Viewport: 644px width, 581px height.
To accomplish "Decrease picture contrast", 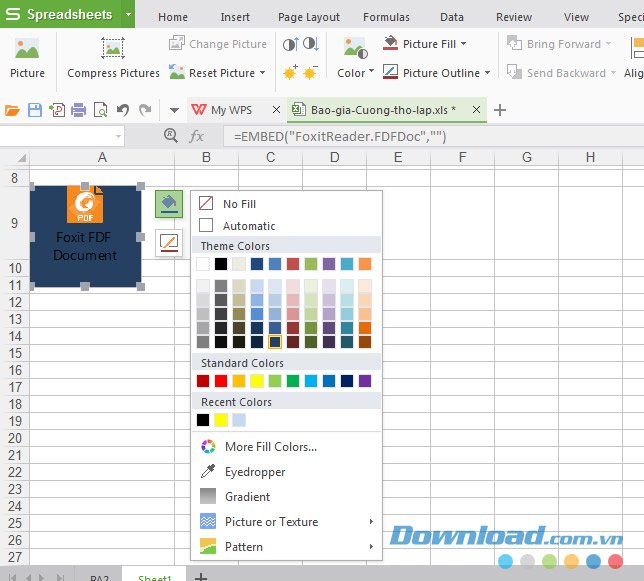I will (x=311, y=44).
